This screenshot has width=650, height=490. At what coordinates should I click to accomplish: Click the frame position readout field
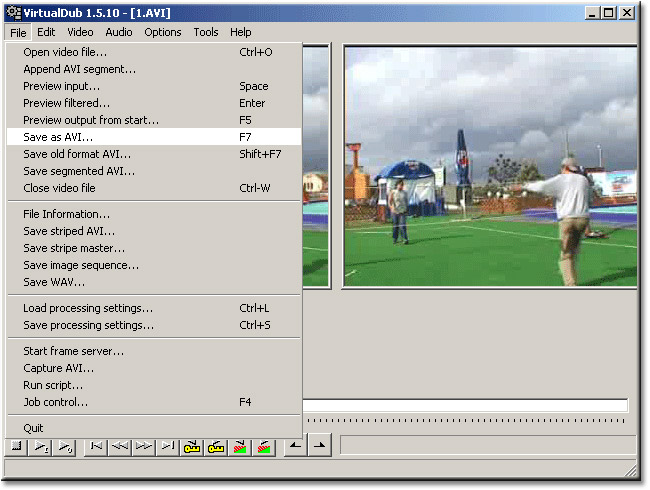488,445
